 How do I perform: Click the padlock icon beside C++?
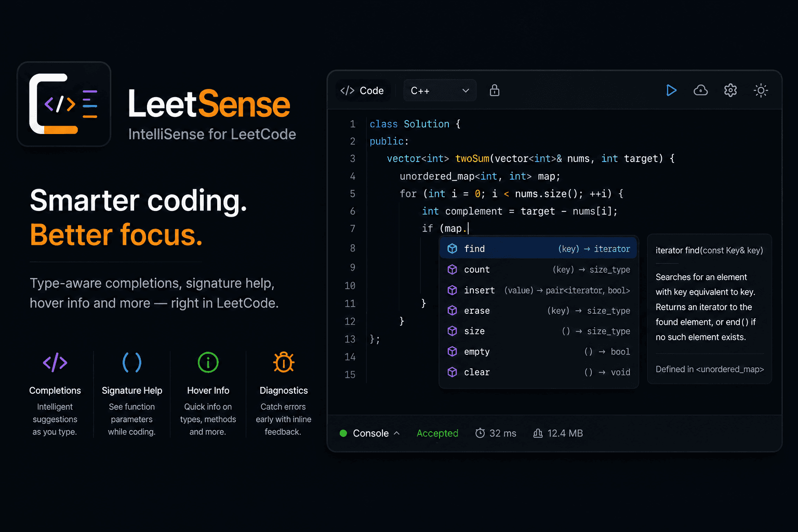pyautogui.click(x=495, y=90)
